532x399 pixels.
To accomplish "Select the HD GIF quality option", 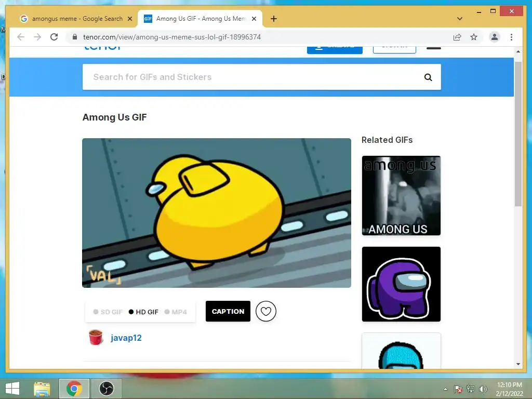I will pos(143,312).
